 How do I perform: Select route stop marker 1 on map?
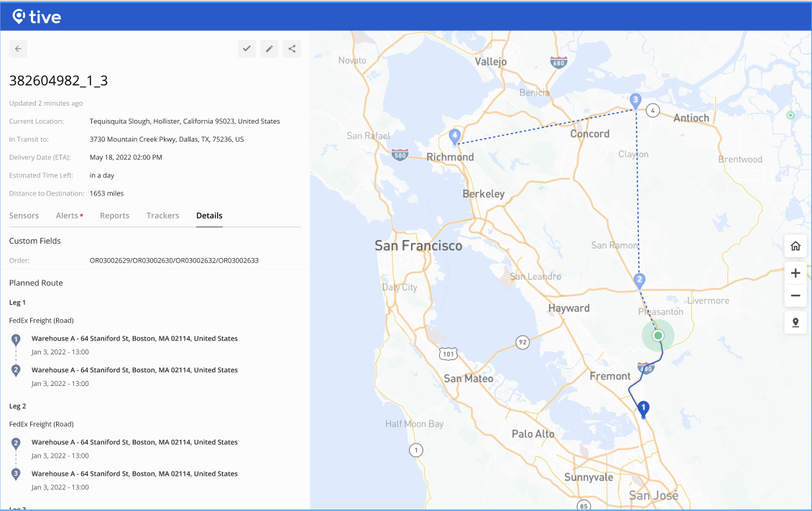[643, 408]
